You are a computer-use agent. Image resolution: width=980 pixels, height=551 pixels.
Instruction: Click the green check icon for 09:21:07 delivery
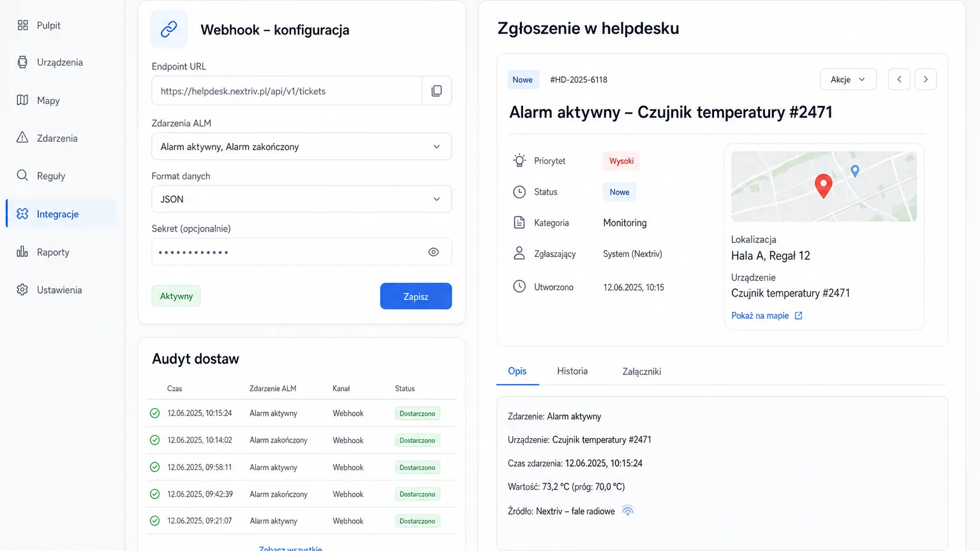[154, 520]
